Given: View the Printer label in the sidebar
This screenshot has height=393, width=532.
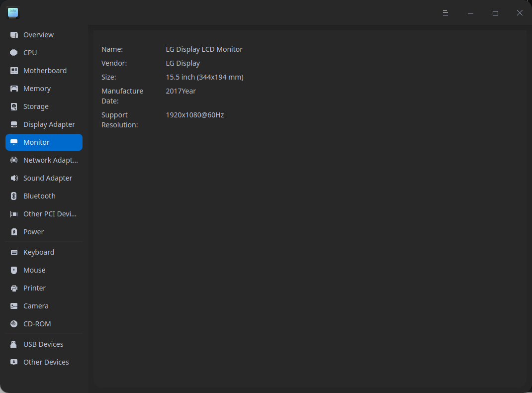Looking at the screenshot, I should pos(35,288).
